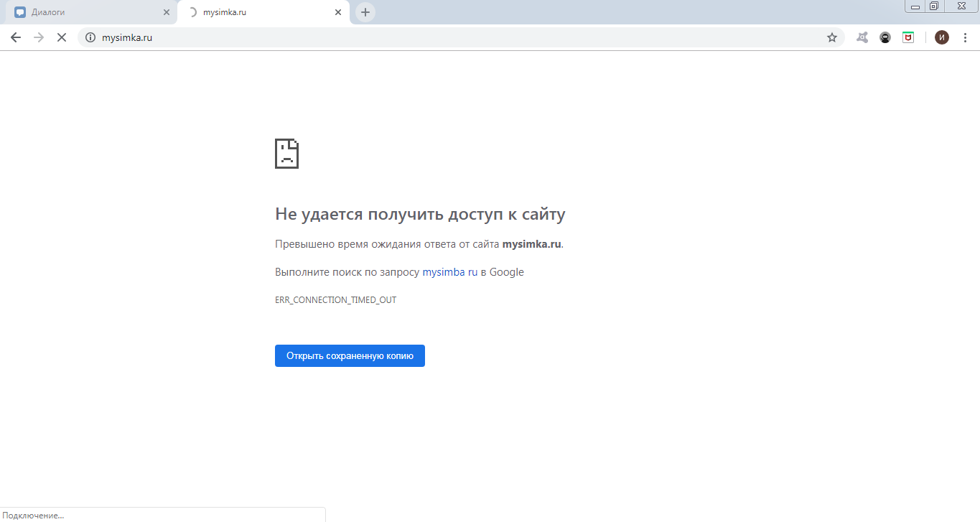Image resolution: width=980 pixels, height=522 pixels.
Task: Restore down the browser window
Action: point(933,6)
